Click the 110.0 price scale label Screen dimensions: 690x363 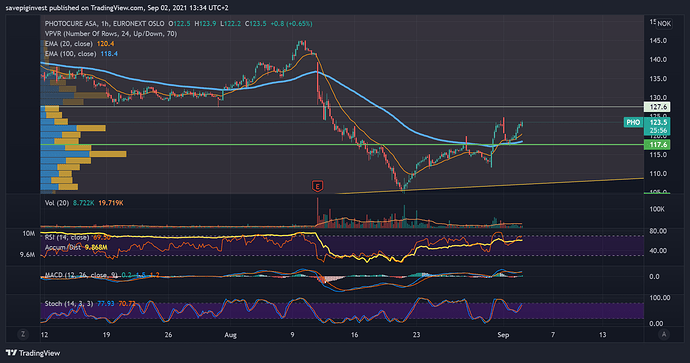point(658,173)
